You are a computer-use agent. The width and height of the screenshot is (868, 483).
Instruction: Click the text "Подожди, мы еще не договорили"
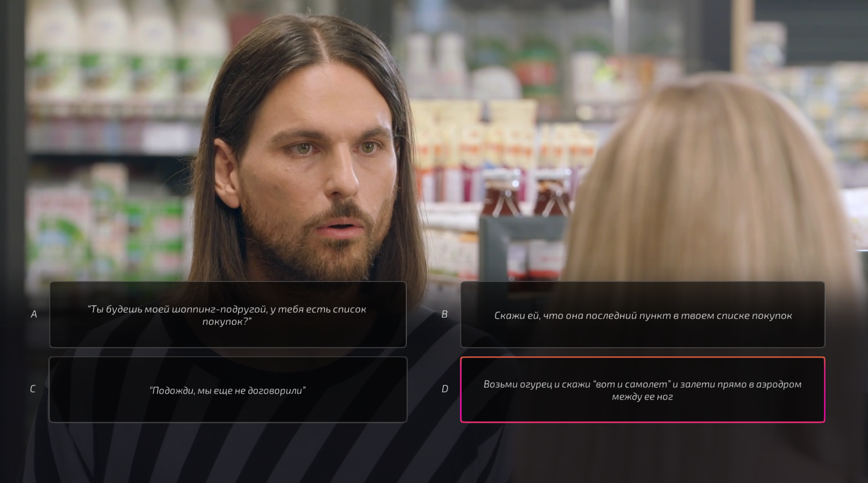tap(228, 391)
